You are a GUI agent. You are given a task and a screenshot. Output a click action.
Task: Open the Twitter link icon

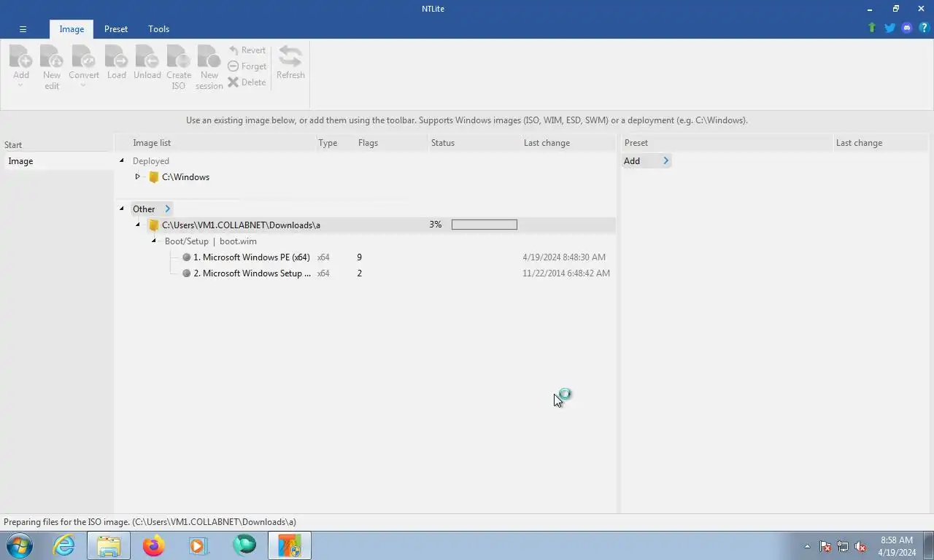point(889,28)
